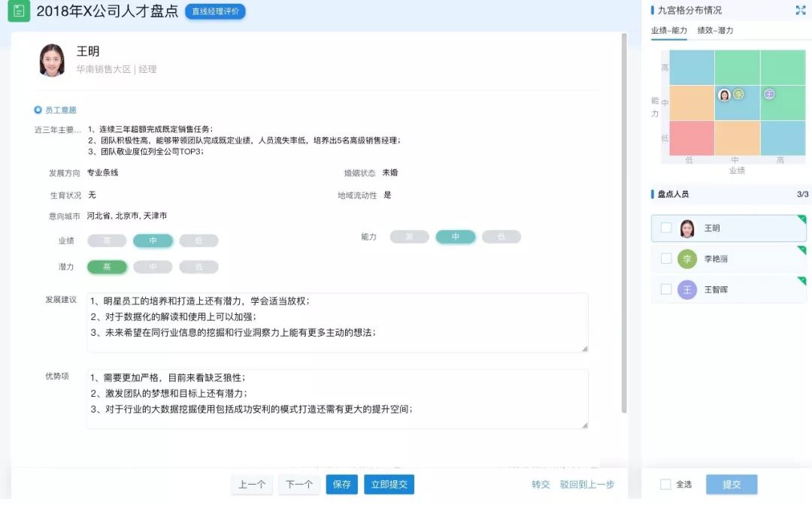Click 李艳丽's avatar icon in the grid matrix
The image size is (812, 505).
(739, 95)
